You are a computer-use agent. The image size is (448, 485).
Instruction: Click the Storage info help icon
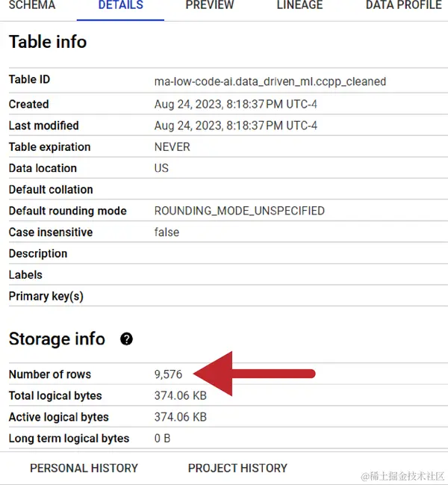point(127,339)
